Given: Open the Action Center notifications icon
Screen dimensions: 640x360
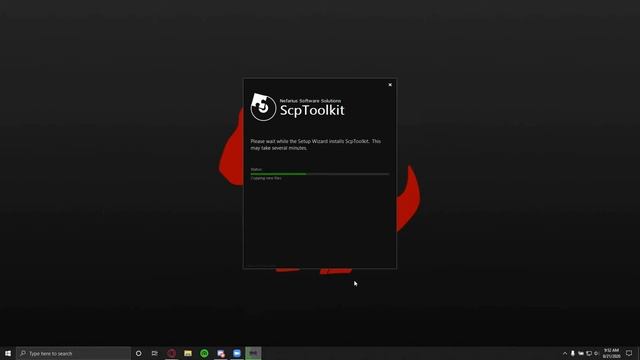Looking at the screenshot, I should 629,353.
